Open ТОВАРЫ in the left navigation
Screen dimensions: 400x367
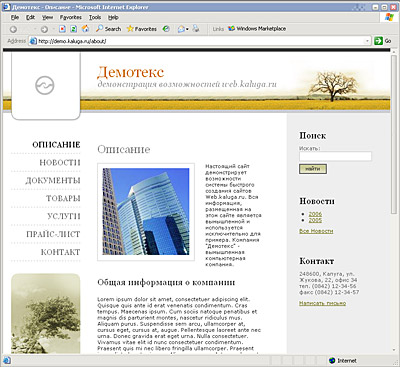[63, 198]
